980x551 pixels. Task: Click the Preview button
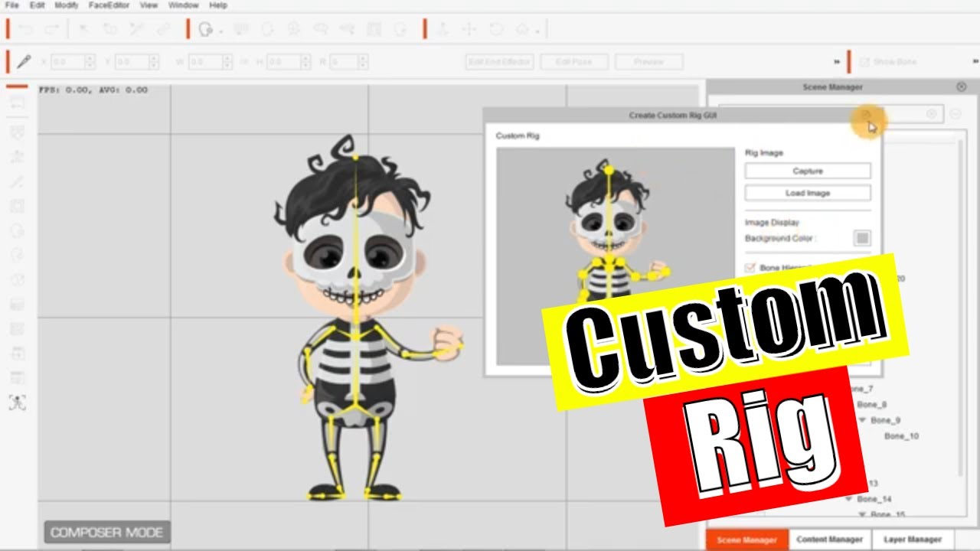click(x=649, y=62)
